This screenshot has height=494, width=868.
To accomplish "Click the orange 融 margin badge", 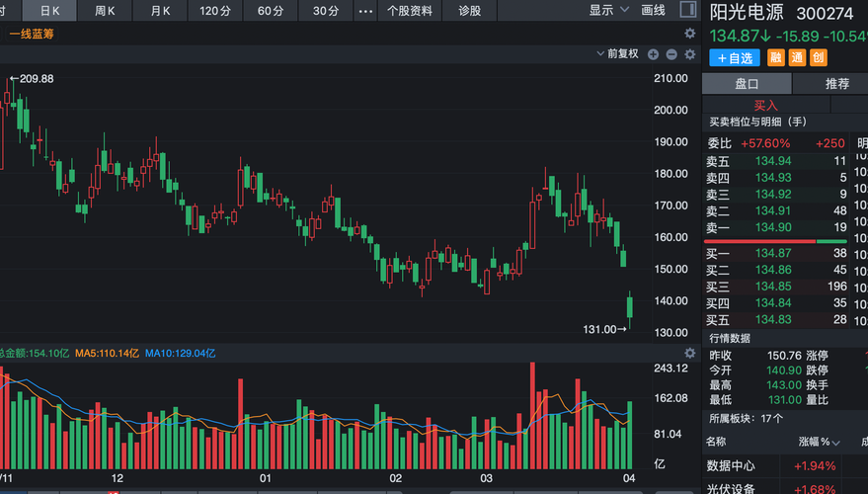I will coord(776,58).
